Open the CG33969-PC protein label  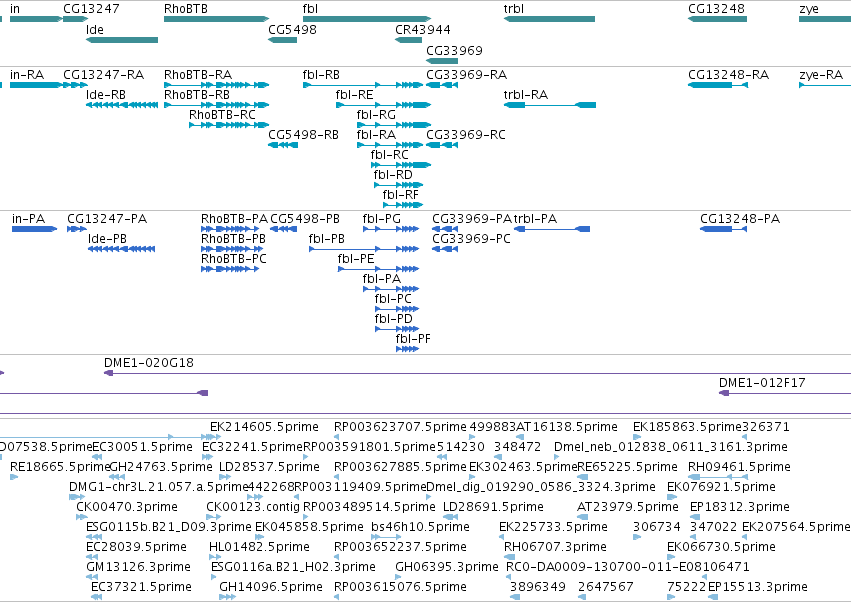pos(471,239)
